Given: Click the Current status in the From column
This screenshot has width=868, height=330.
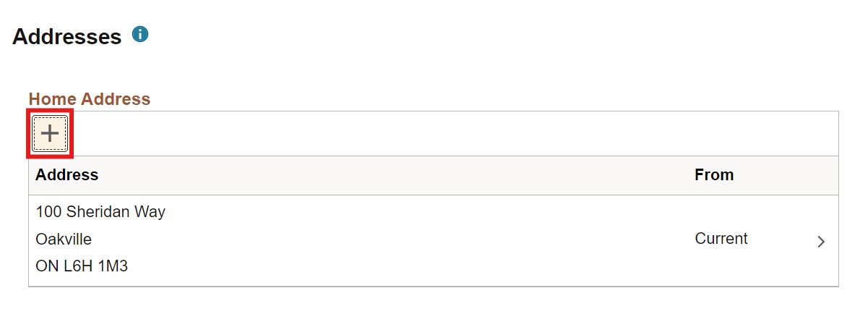Looking at the screenshot, I should 721,239.
